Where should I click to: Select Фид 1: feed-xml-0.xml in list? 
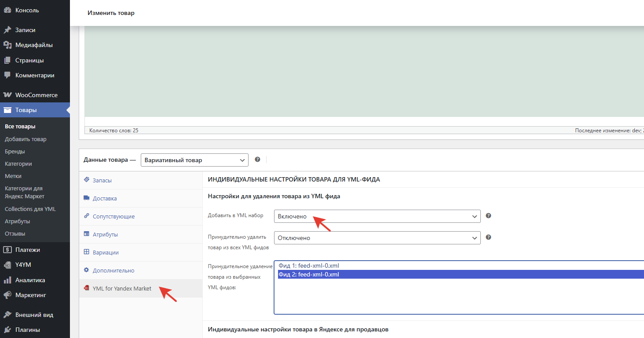point(309,265)
